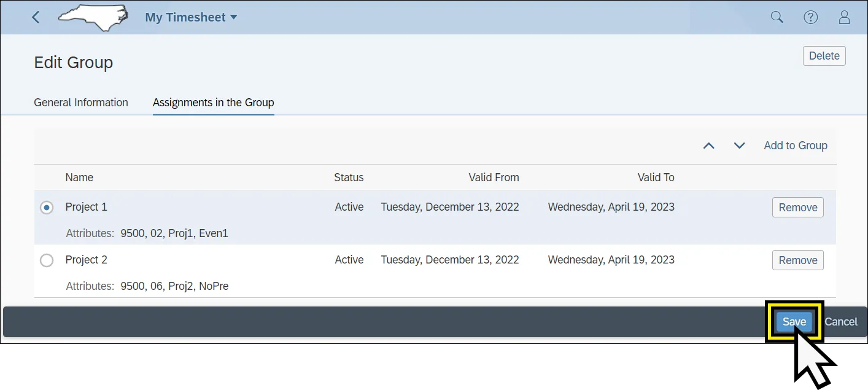Open Assignments in the Group tab
This screenshot has width=868, height=390.
pos(213,103)
